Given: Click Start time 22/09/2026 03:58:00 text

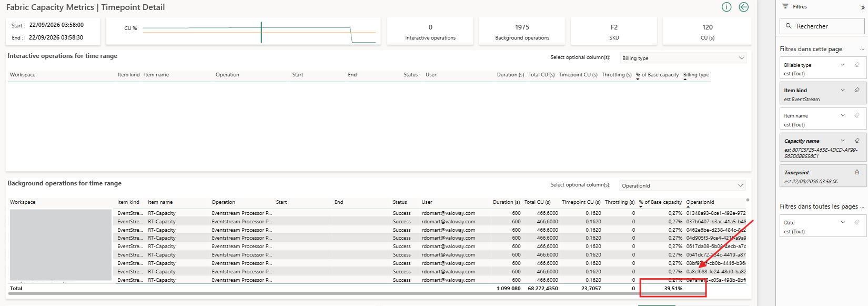Looking at the screenshot, I should tap(56, 25).
